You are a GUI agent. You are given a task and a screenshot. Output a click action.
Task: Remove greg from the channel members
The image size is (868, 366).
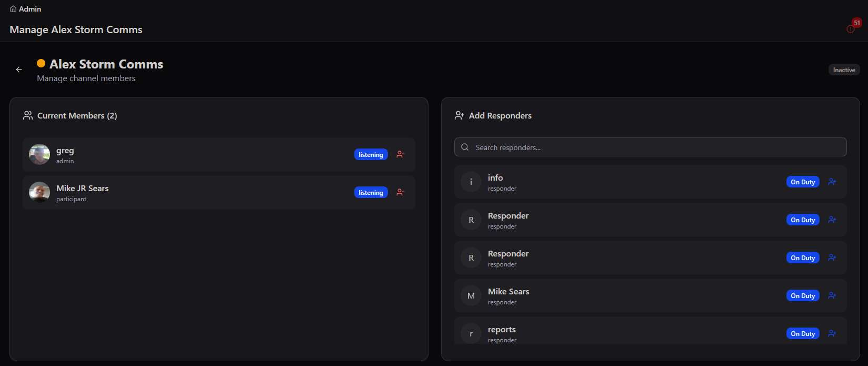401,154
